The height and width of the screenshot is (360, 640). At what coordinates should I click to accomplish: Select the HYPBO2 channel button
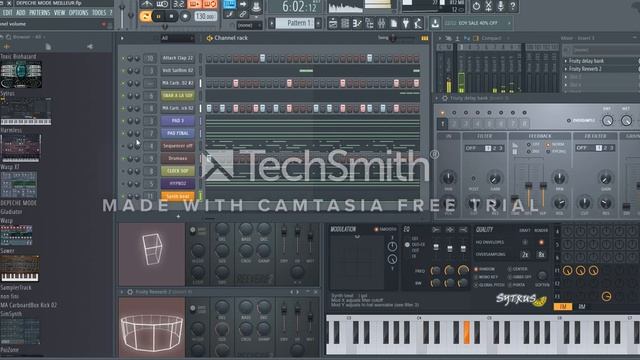[178, 184]
